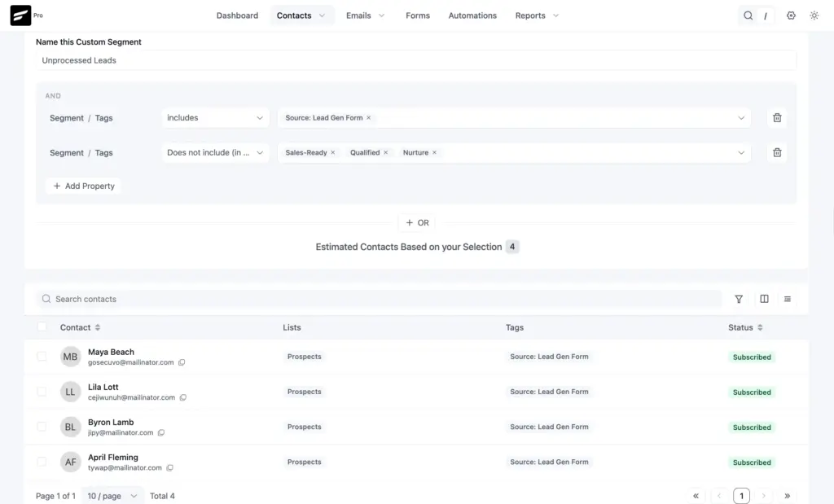Open the 'Does not include' operator dropdown
The width and height of the screenshot is (834, 504).
click(215, 152)
